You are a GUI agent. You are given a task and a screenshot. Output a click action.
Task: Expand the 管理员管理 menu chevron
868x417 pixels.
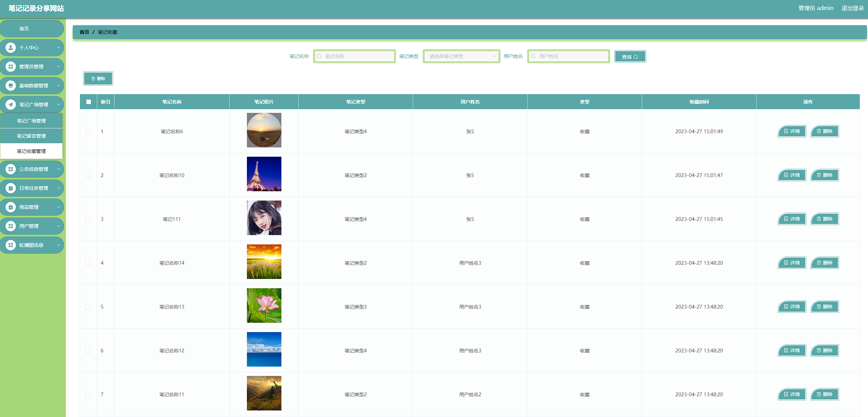58,67
